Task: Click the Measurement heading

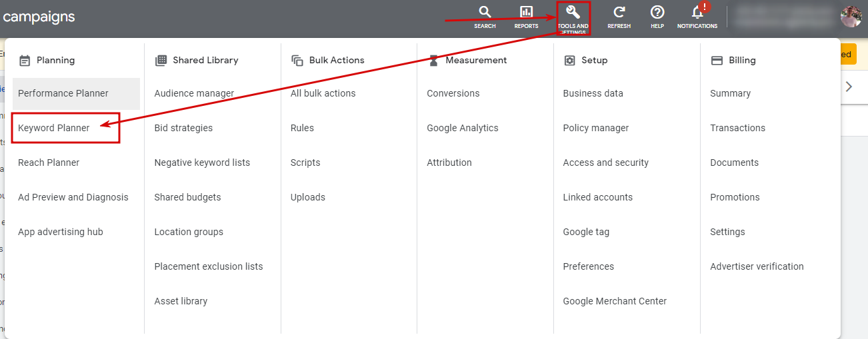Action: tap(476, 60)
